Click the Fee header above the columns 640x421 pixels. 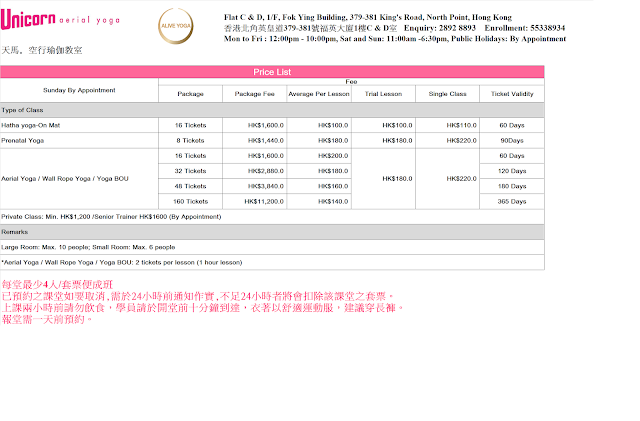(351, 82)
